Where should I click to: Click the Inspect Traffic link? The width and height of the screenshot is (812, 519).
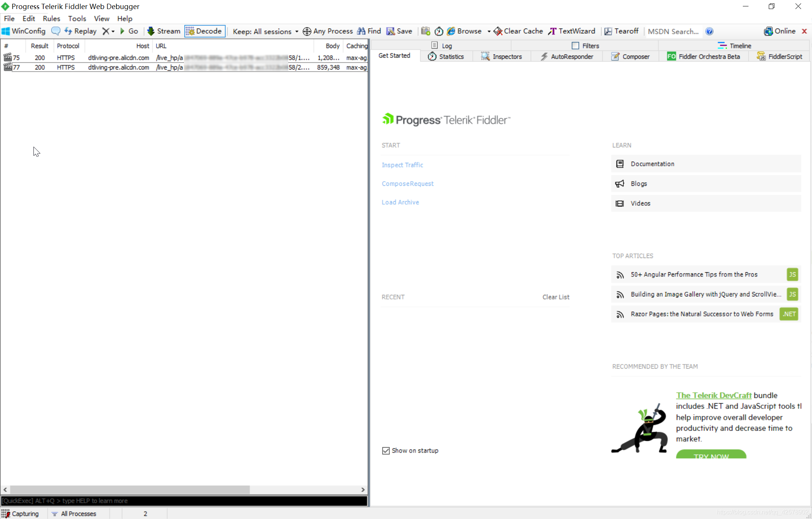coord(402,165)
